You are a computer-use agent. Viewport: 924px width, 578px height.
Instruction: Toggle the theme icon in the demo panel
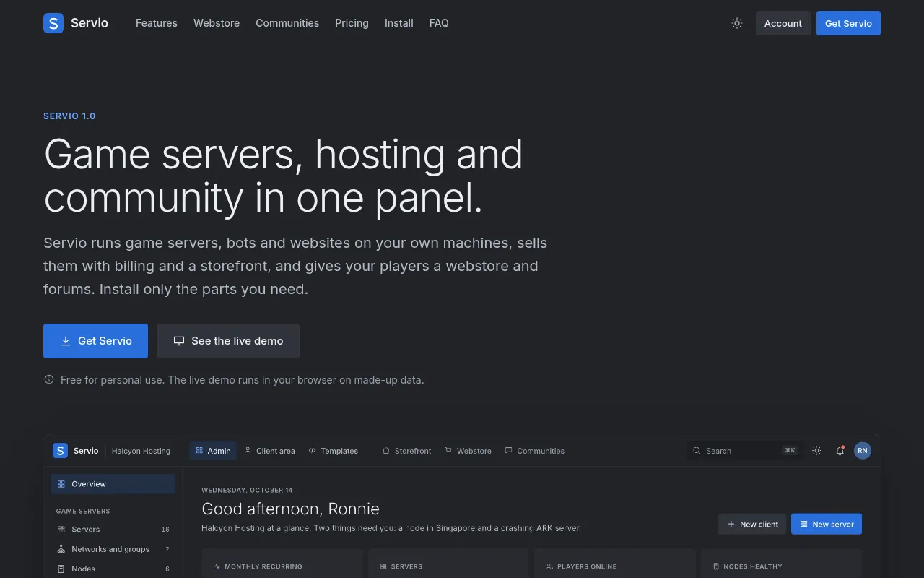(816, 451)
